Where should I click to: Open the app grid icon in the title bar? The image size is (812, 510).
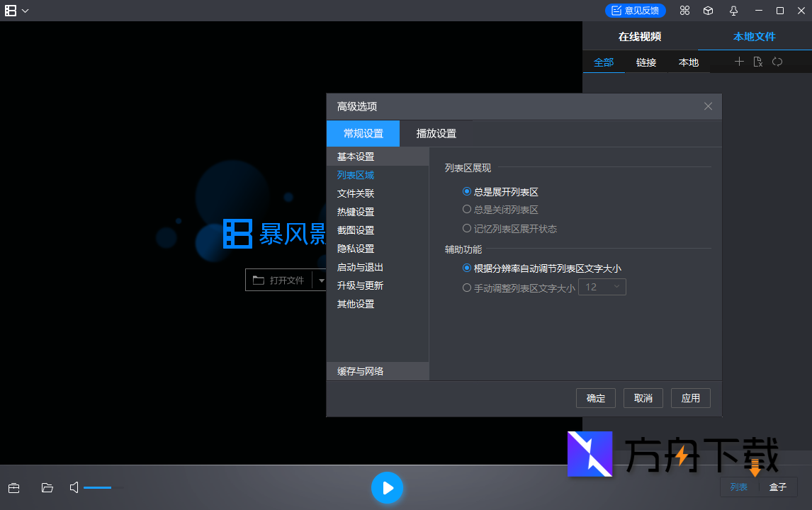pyautogui.click(x=684, y=11)
